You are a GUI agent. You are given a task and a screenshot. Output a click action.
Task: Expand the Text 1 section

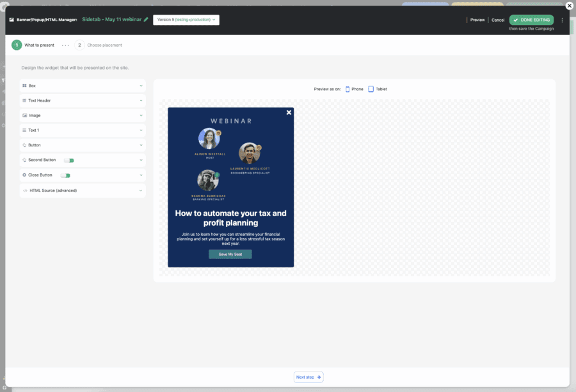(x=83, y=130)
